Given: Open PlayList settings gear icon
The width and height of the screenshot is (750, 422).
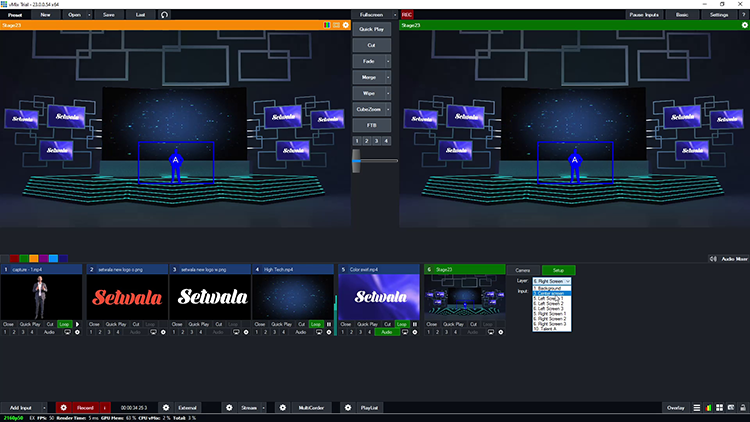Looking at the screenshot, I should (x=348, y=408).
